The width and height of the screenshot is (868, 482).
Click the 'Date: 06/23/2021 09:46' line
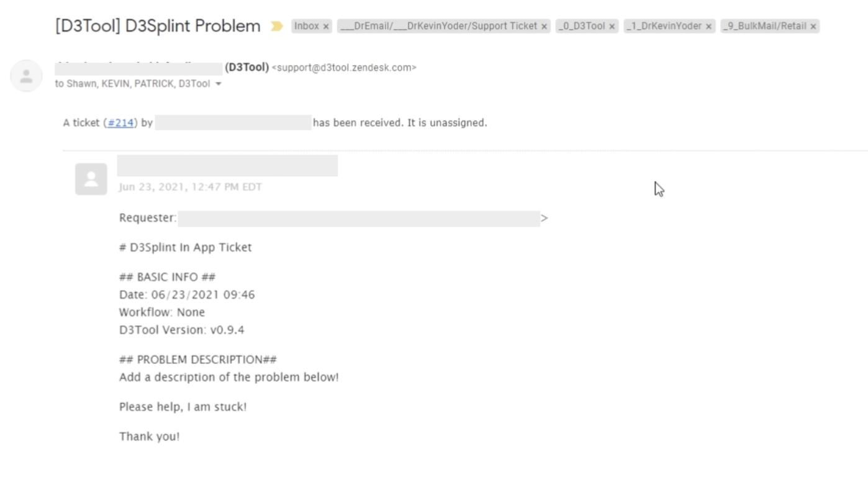187,294
